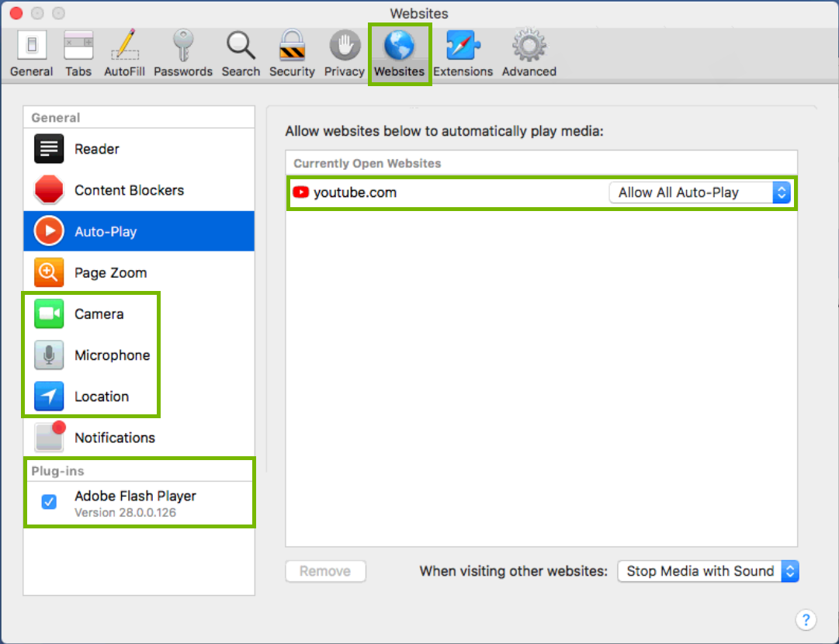The height and width of the screenshot is (644, 839).
Task: Open the Stop Media with Sound dropdown
Action: point(706,571)
